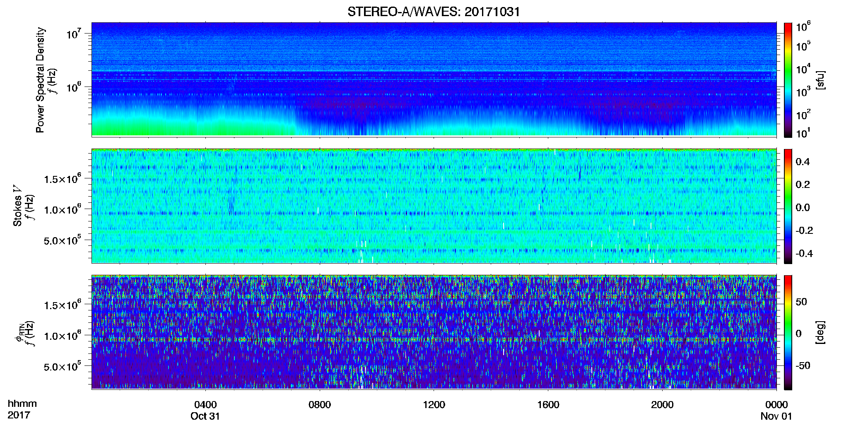Click the hhmm axis format label
Image resolution: width=868 pixels, height=447 pixels.
click(22, 404)
